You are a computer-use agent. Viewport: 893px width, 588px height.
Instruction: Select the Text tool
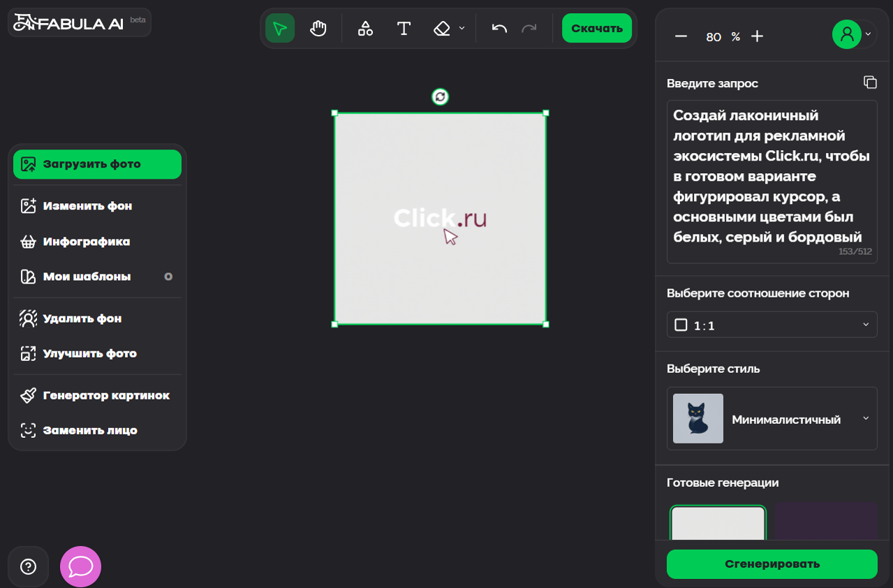tap(404, 29)
